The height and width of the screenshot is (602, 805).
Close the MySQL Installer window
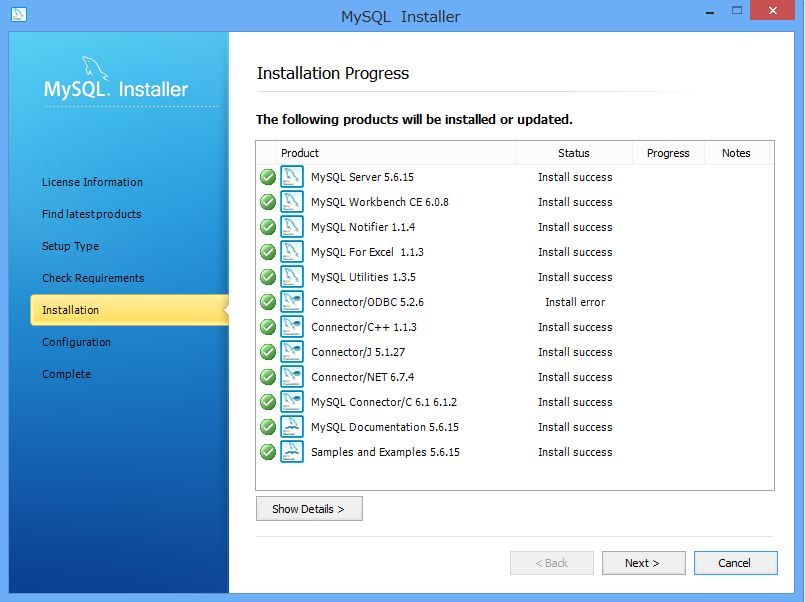(773, 10)
